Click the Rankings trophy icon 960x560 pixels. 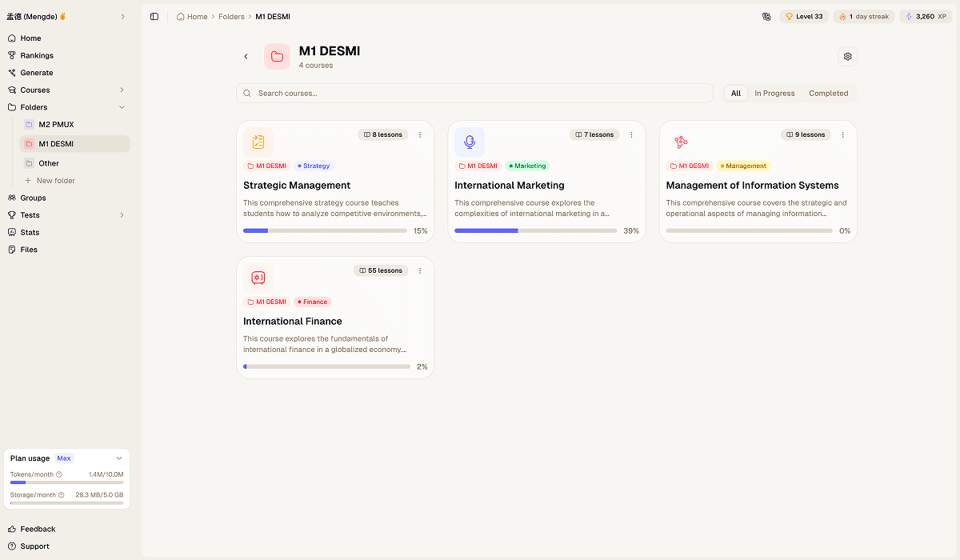pos(11,55)
